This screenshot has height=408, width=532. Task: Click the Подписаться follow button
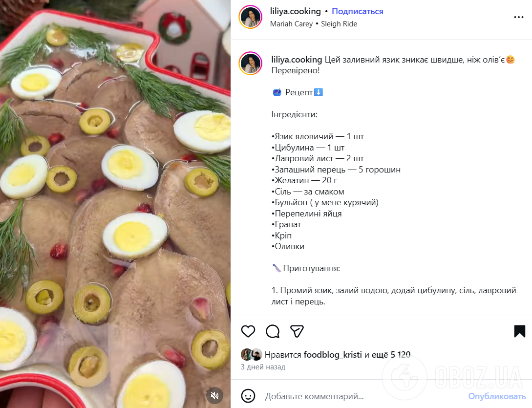click(357, 11)
